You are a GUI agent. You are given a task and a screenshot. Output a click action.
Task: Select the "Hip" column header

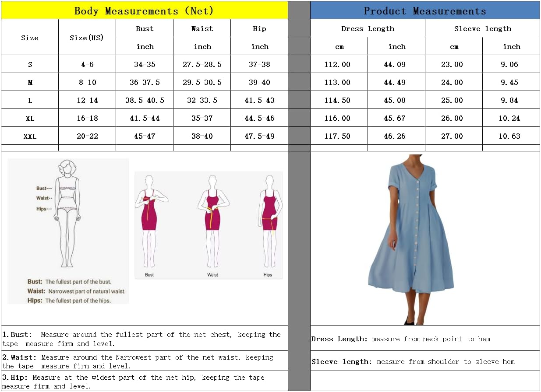[259, 28]
